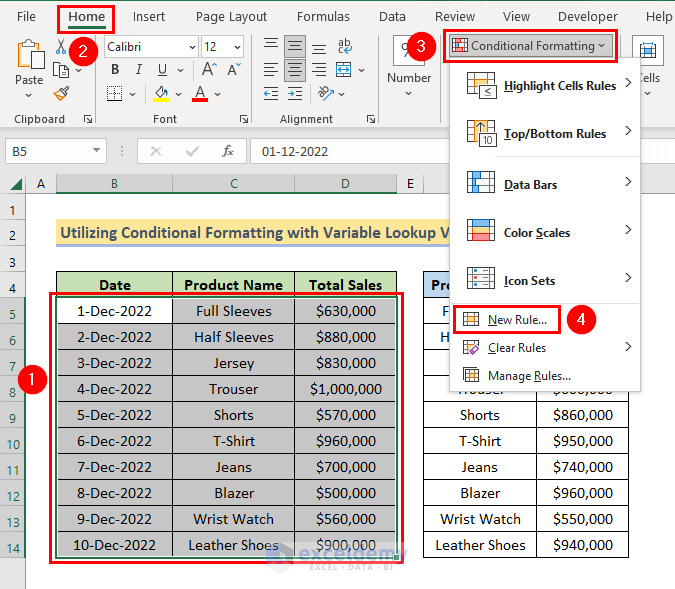
Task: Open the Merge & Center dropdown arrow
Action: [362, 70]
